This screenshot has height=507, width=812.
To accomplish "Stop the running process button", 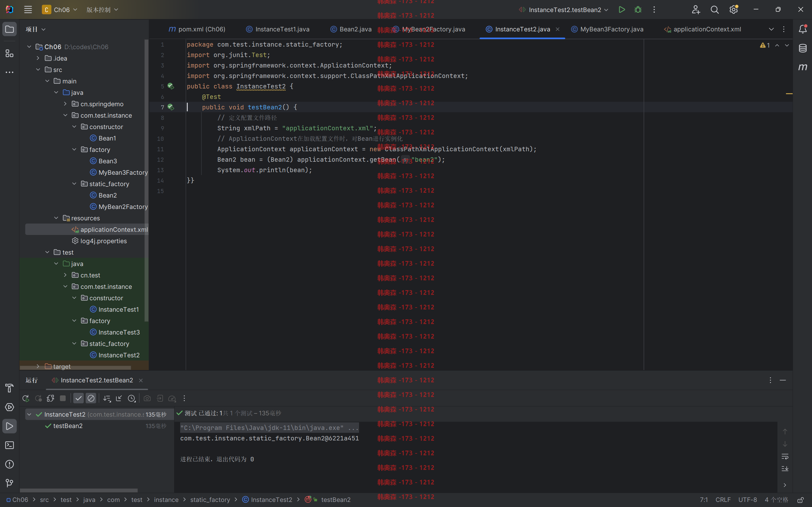I will pyautogui.click(x=63, y=398).
